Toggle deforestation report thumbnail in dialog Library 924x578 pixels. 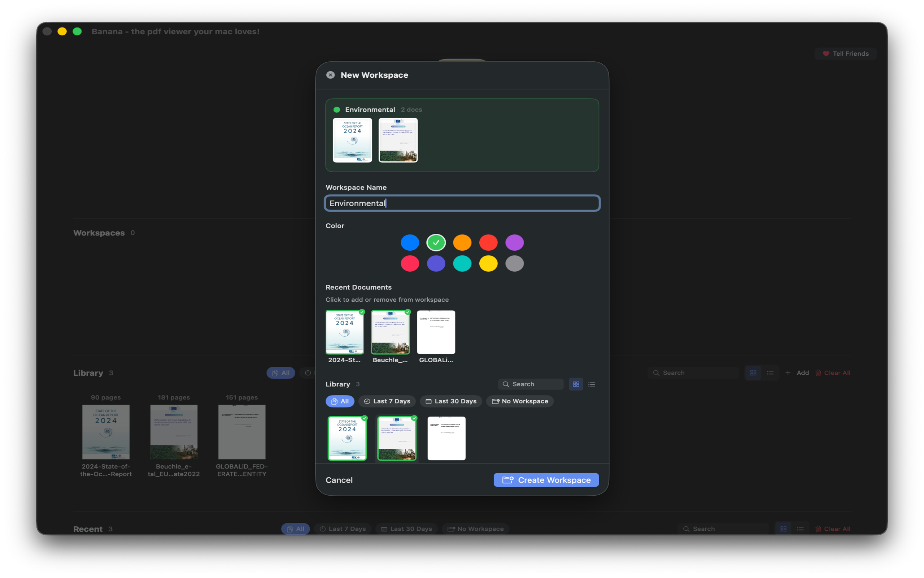(397, 439)
